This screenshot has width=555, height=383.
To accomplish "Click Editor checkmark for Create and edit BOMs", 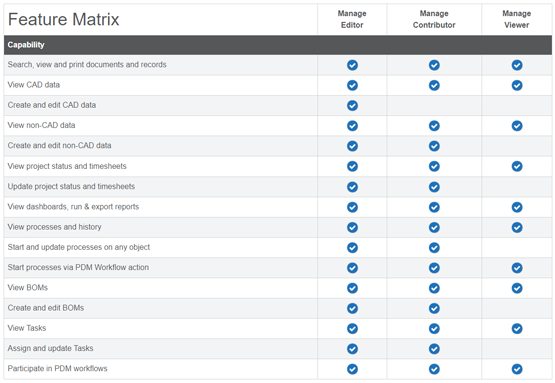I will 352,308.
